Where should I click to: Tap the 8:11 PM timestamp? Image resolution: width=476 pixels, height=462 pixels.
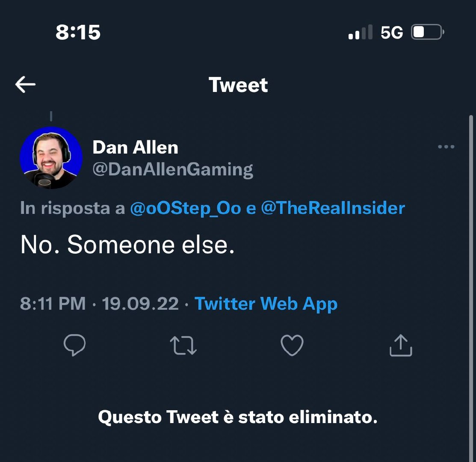pyautogui.click(x=53, y=304)
